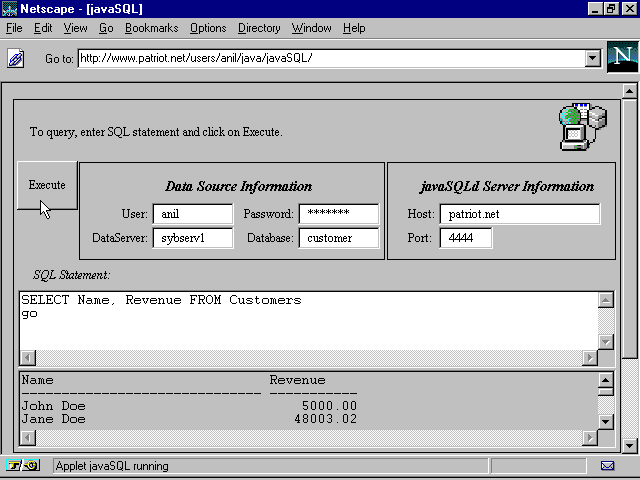Image resolution: width=640 pixels, height=480 pixels.
Task: Expand the Go to URL dropdown arrow
Action: tap(592, 58)
